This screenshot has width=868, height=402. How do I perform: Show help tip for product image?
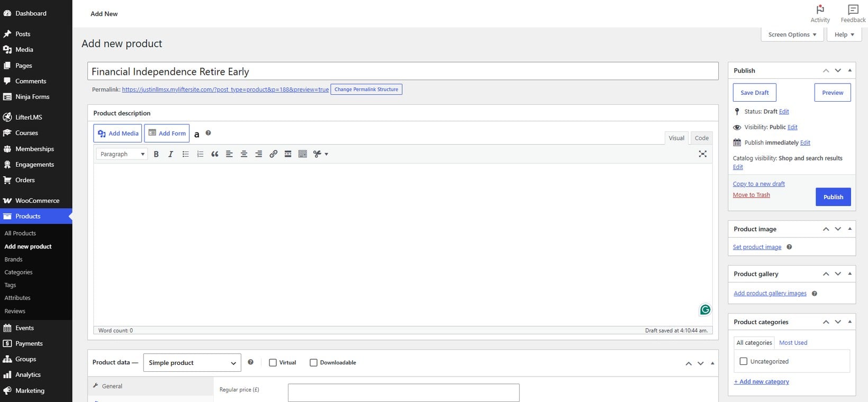pos(789,247)
